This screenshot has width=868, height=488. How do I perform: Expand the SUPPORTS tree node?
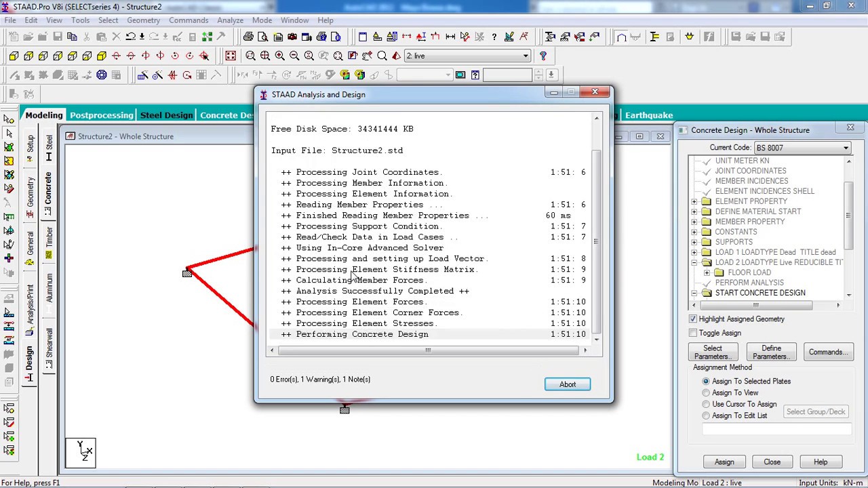[x=694, y=242]
